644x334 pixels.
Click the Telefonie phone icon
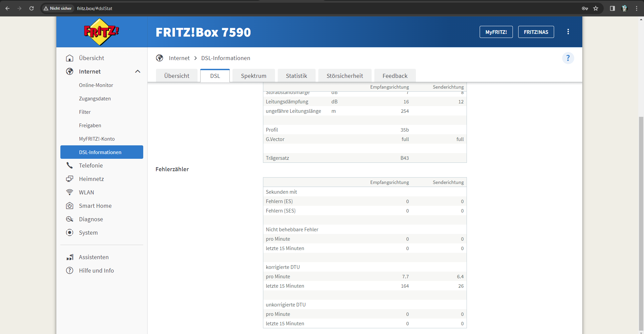[69, 165]
